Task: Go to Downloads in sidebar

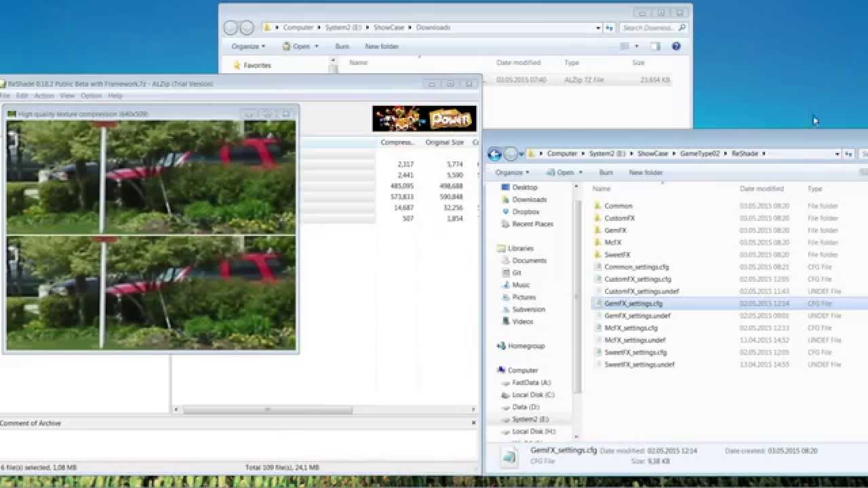Action: (x=529, y=199)
